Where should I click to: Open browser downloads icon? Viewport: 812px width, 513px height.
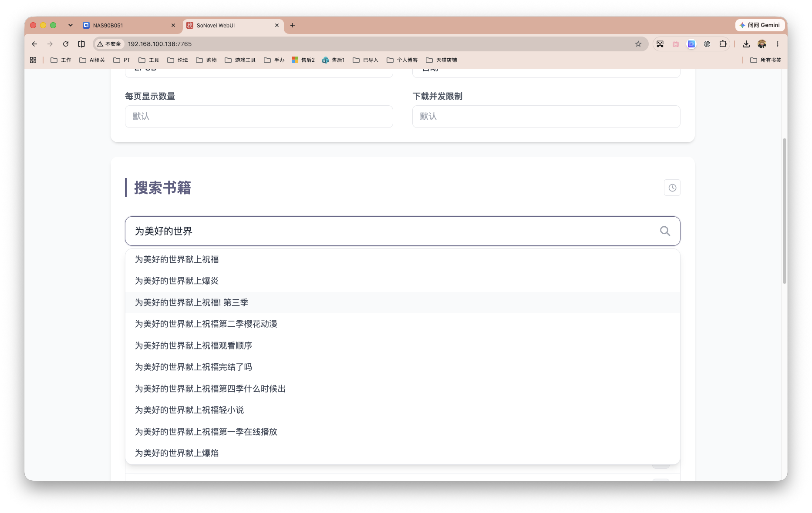[746, 44]
